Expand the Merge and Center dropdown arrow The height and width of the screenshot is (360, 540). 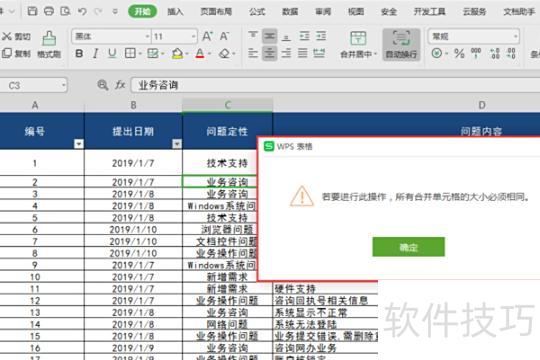coord(375,54)
